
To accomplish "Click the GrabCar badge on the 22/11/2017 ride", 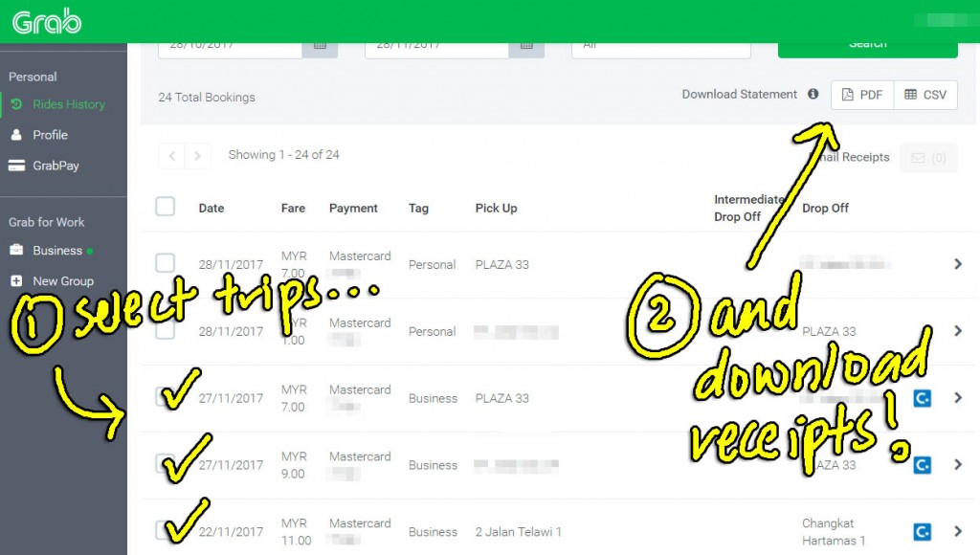I will click(922, 531).
